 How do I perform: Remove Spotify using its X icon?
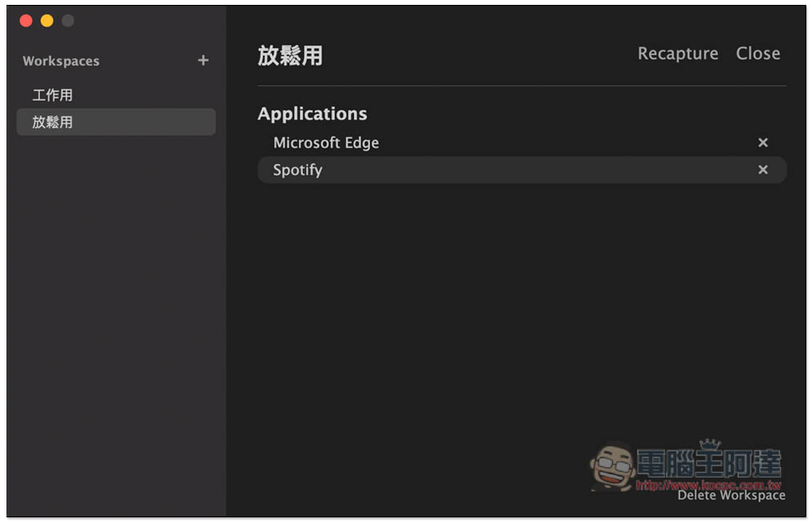(x=762, y=170)
